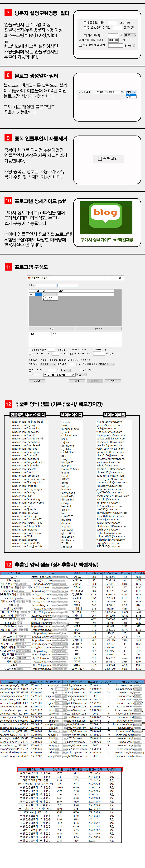This screenshot has width=145, height=868.
Task: Click 검색 최대 추출 개수 field in 추출기 window
Action: point(97,349)
